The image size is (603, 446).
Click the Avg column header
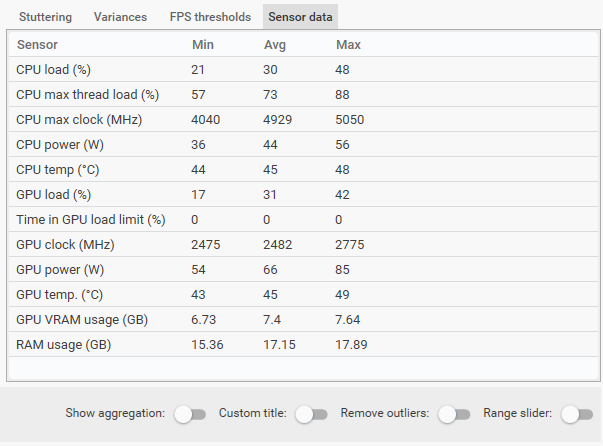click(x=275, y=45)
